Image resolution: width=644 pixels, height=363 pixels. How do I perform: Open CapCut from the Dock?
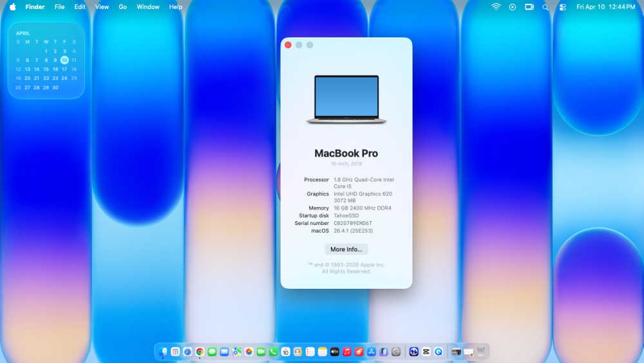click(x=426, y=351)
